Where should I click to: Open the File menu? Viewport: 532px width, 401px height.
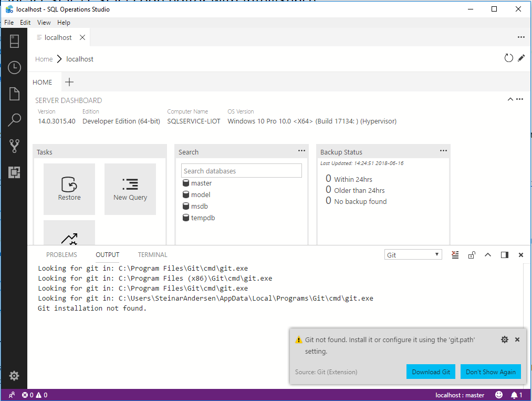[x=9, y=23]
